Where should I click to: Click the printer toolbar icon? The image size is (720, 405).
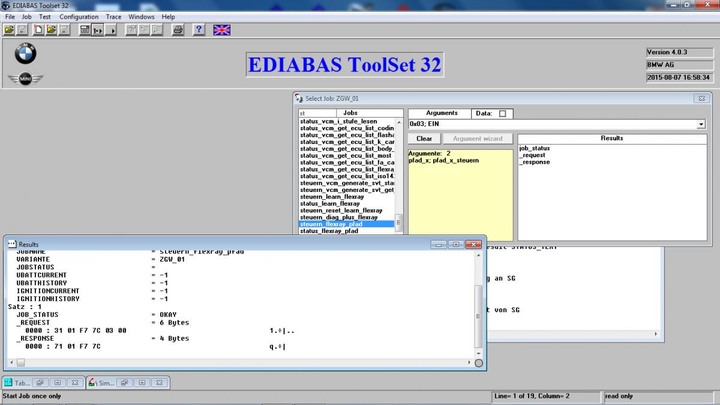pyautogui.click(x=178, y=30)
